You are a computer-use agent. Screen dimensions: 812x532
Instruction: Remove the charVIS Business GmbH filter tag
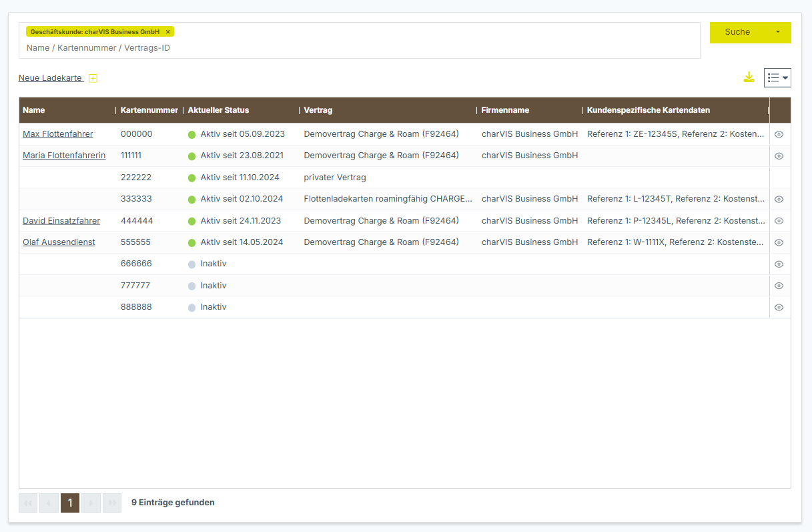pyautogui.click(x=168, y=31)
